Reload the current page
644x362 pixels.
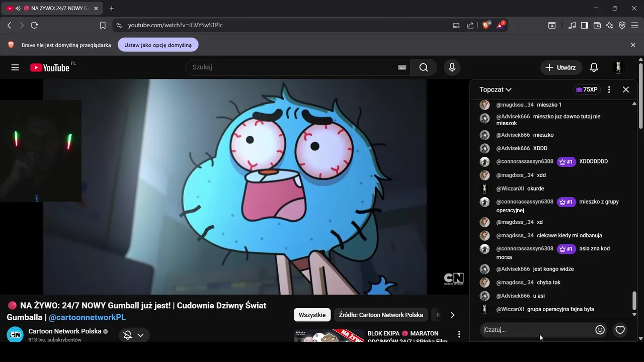coord(34,25)
